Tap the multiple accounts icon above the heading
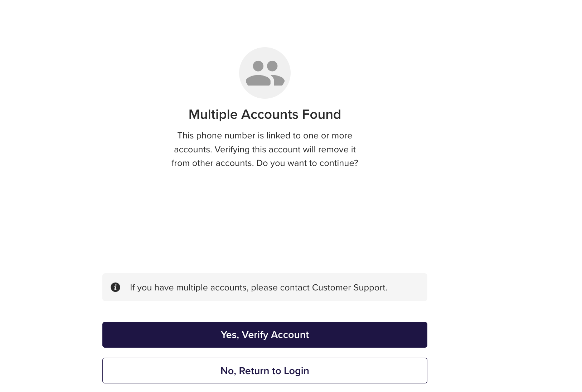The width and height of the screenshot is (582, 392). (265, 73)
